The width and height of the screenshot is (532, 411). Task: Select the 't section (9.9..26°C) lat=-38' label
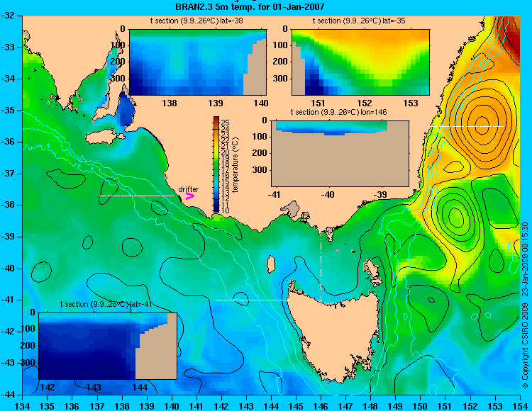click(196, 21)
